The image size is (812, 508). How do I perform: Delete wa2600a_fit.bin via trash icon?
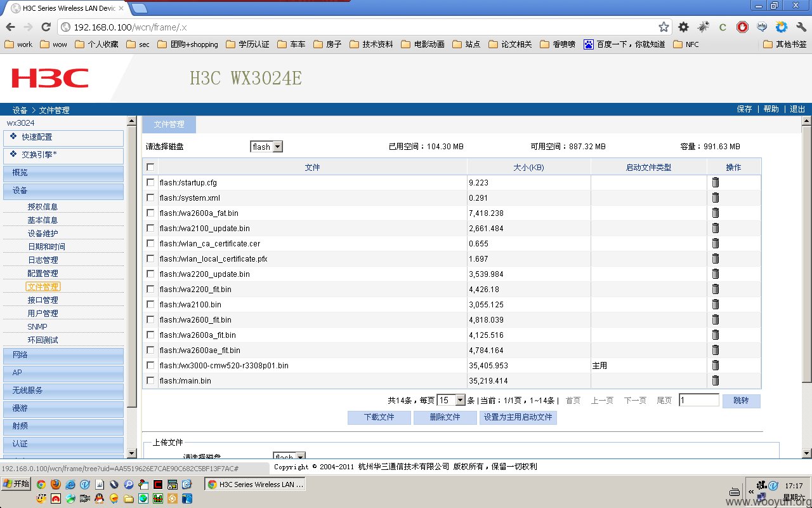coord(716,335)
